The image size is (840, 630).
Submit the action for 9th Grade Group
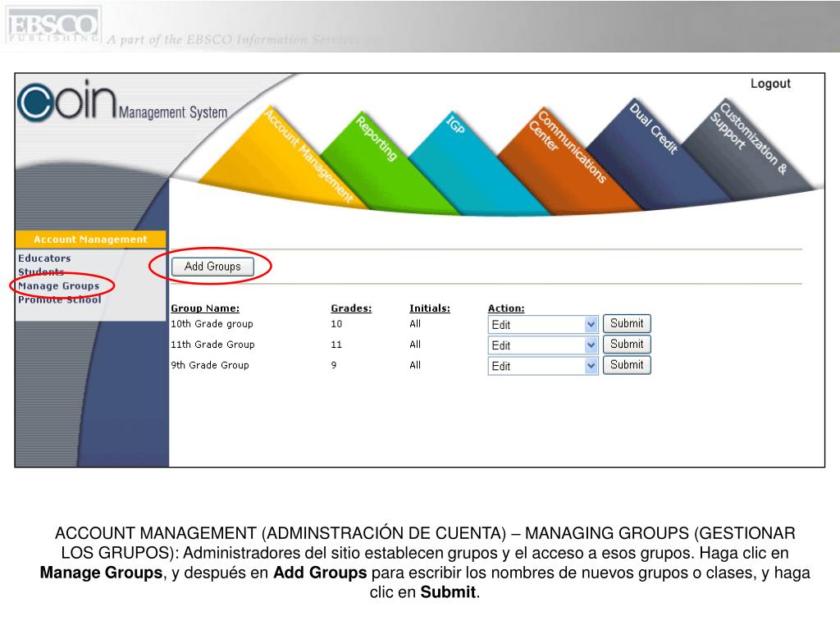[x=627, y=365]
